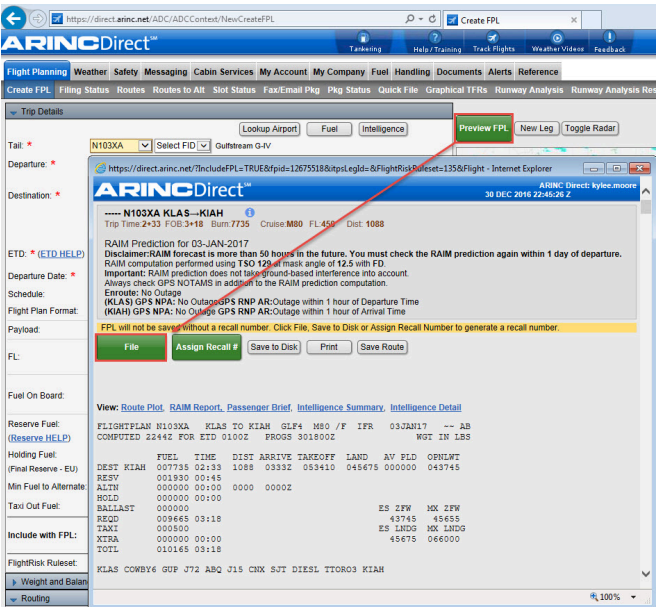Click the Save Route button
The height and width of the screenshot is (607, 657).
382,347
